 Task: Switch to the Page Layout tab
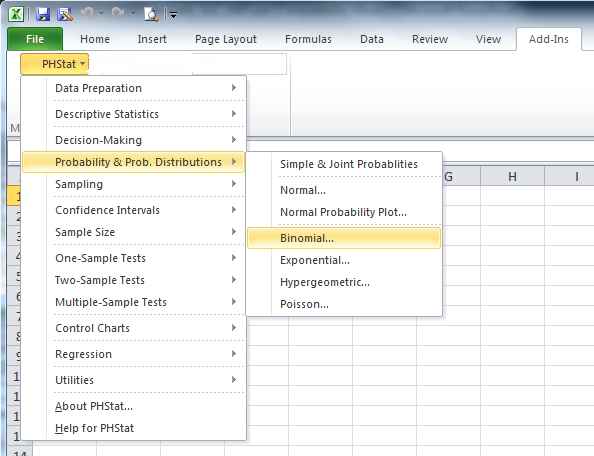(226, 39)
